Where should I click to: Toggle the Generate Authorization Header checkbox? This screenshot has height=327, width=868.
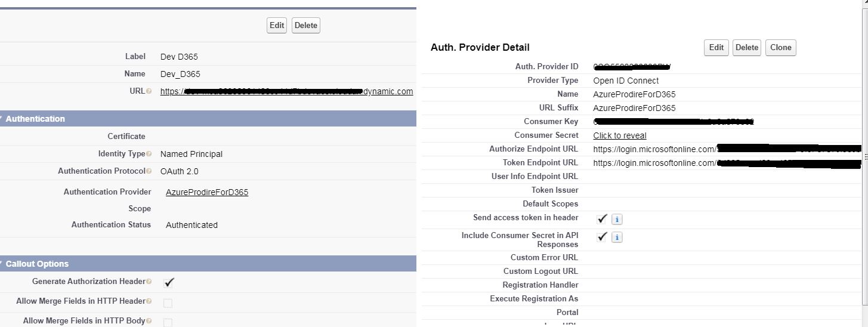(168, 282)
